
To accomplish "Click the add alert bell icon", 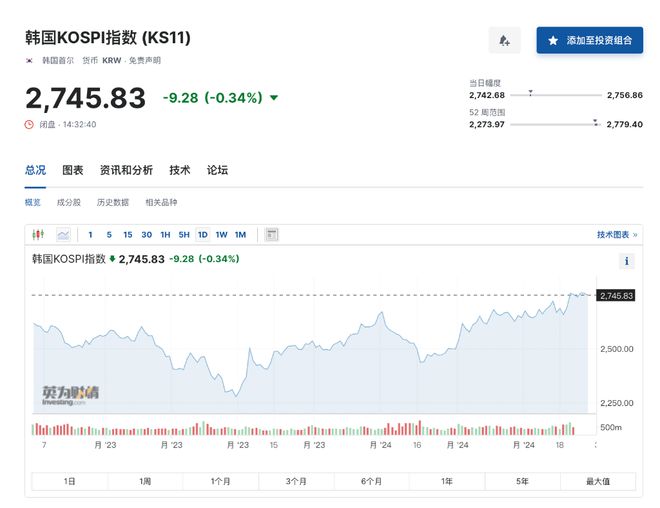I will pos(504,40).
